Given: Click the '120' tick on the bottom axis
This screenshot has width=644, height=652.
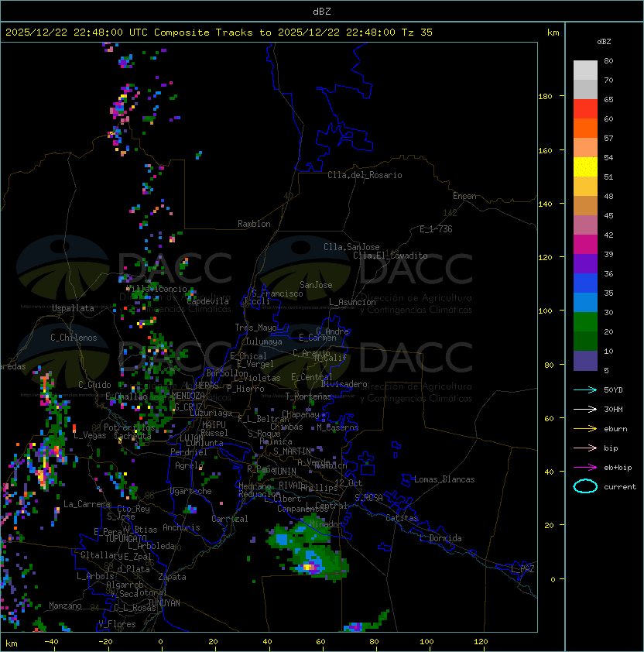Looking at the screenshot, I should tap(481, 642).
